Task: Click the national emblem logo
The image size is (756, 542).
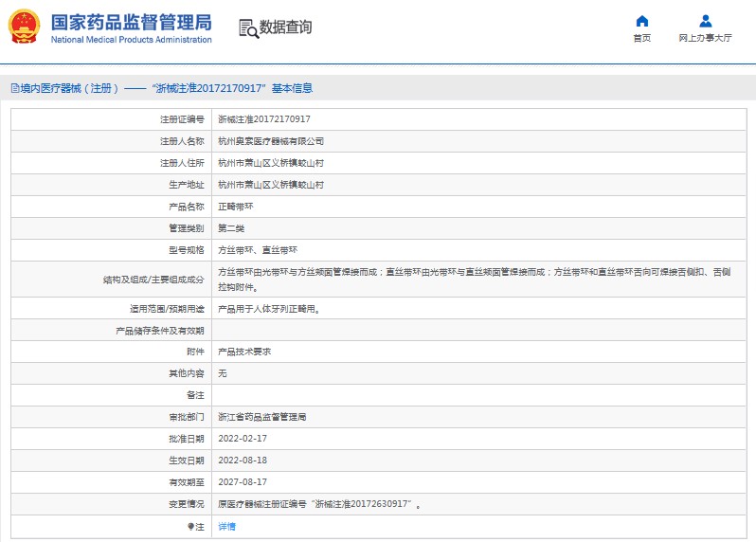Action: [25, 27]
